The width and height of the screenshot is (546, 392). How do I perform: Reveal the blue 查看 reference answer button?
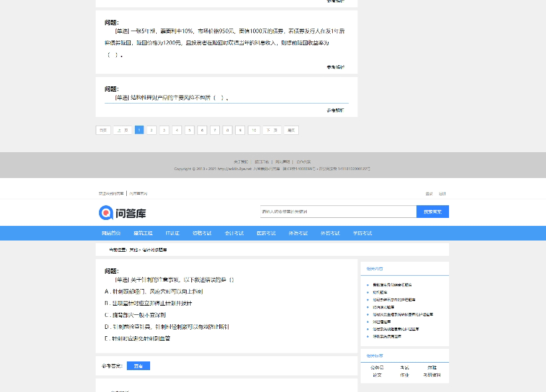138,366
